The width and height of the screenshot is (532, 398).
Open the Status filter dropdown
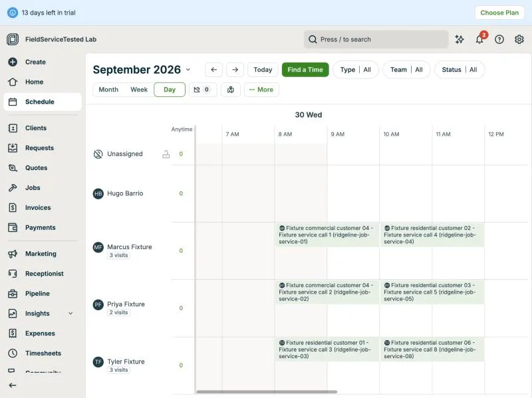[460, 70]
